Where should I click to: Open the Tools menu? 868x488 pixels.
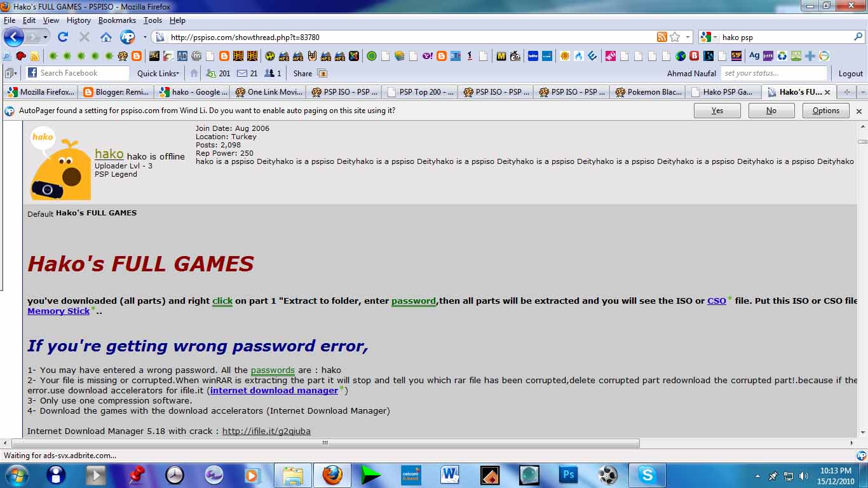point(153,20)
